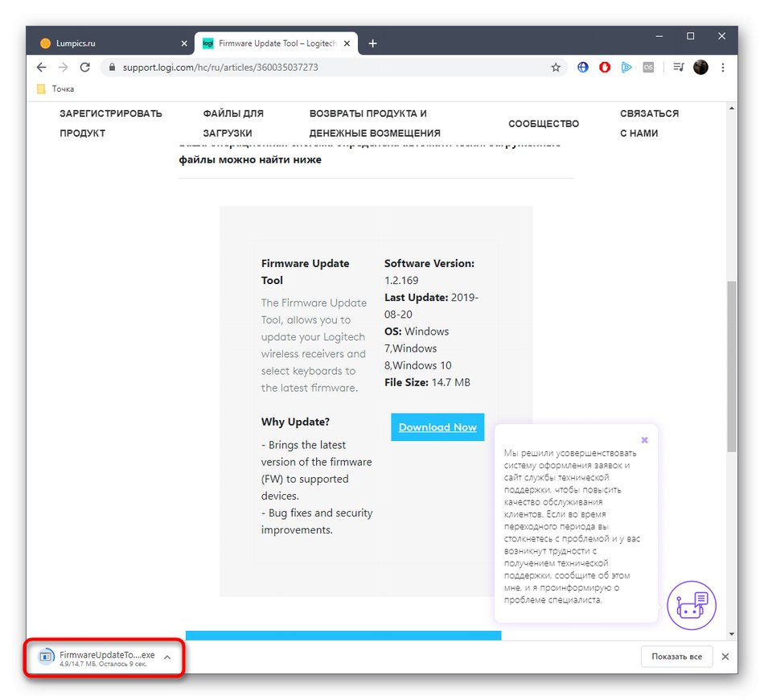Click the page vertical scrollbar thumb
Viewport: 764px width, 700px height.
click(x=731, y=366)
